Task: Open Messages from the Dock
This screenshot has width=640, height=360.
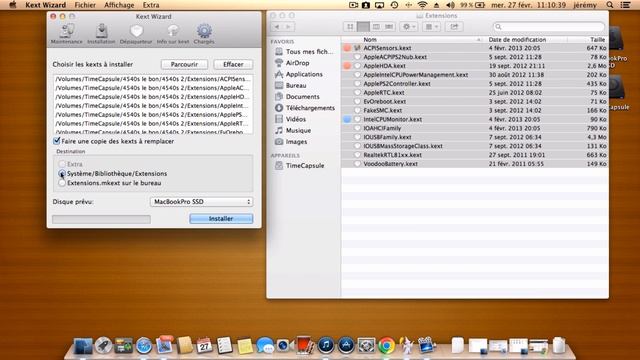Action: point(265,345)
